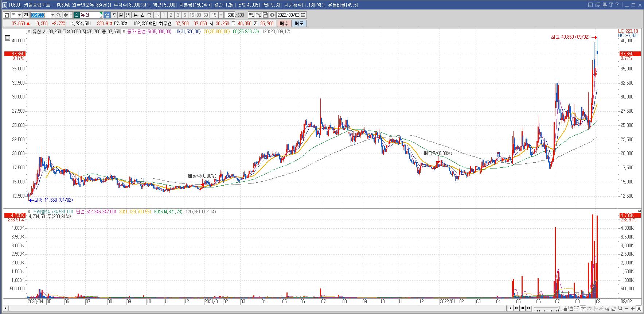Click the interval 5 button
Screen dimensions: 644x314
[x=184, y=15]
